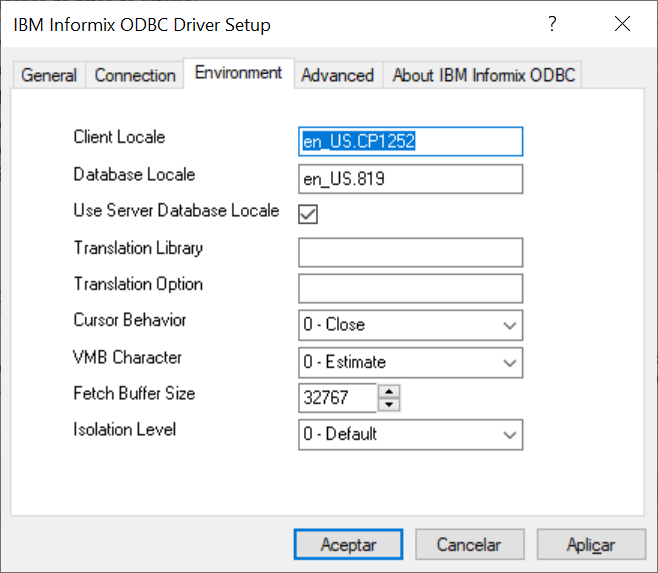This screenshot has height=573, width=658.
Task: Click the Client Locale input field
Action: pos(410,141)
